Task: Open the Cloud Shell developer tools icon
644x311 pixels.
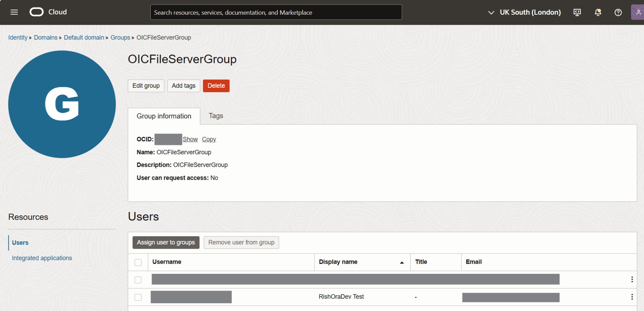Action: click(x=577, y=13)
